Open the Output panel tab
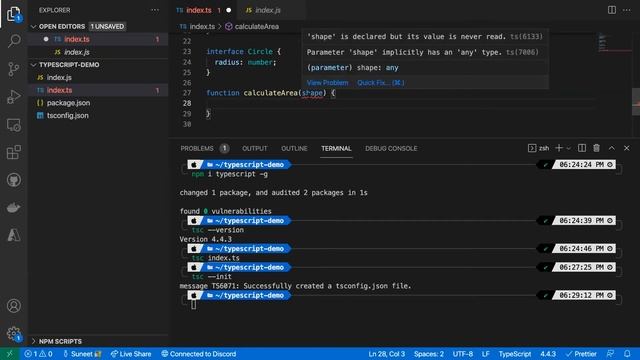The width and height of the screenshot is (640, 360). click(x=255, y=149)
